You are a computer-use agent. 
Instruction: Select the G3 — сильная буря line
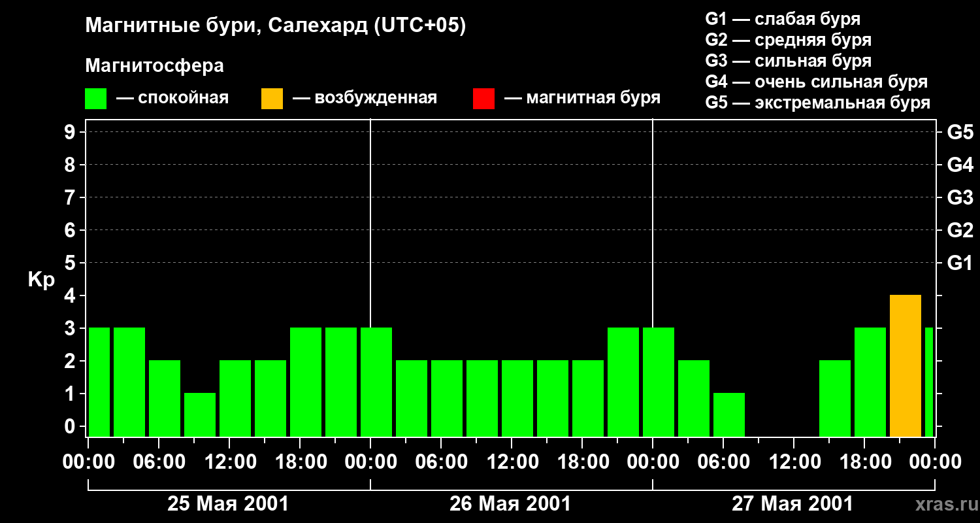[x=788, y=61]
